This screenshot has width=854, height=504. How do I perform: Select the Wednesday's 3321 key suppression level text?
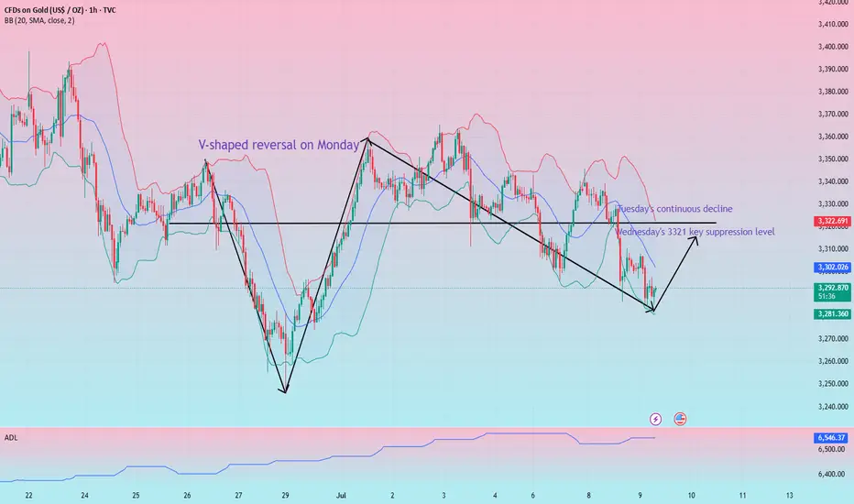[695, 232]
